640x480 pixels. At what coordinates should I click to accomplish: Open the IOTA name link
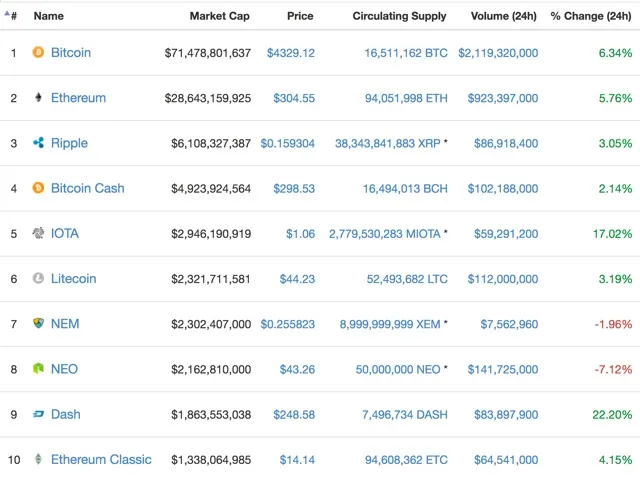point(64,233)
